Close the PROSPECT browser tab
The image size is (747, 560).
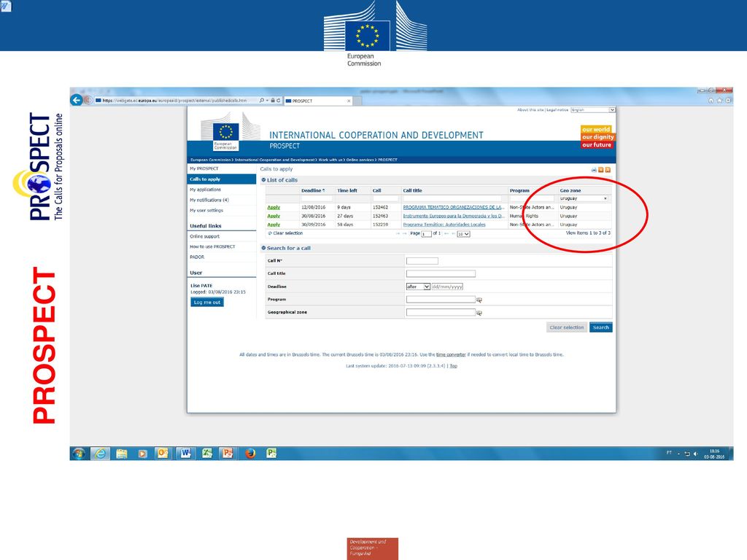(349, 101)
